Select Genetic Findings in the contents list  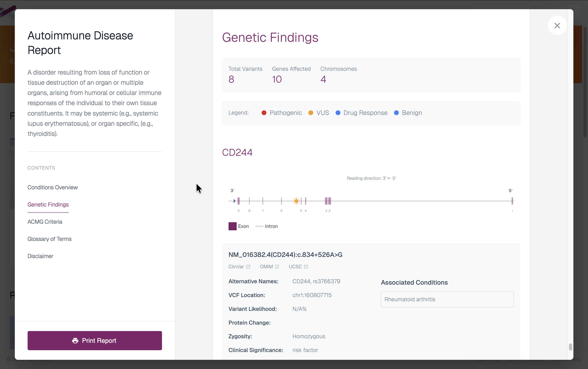[48, 204]
